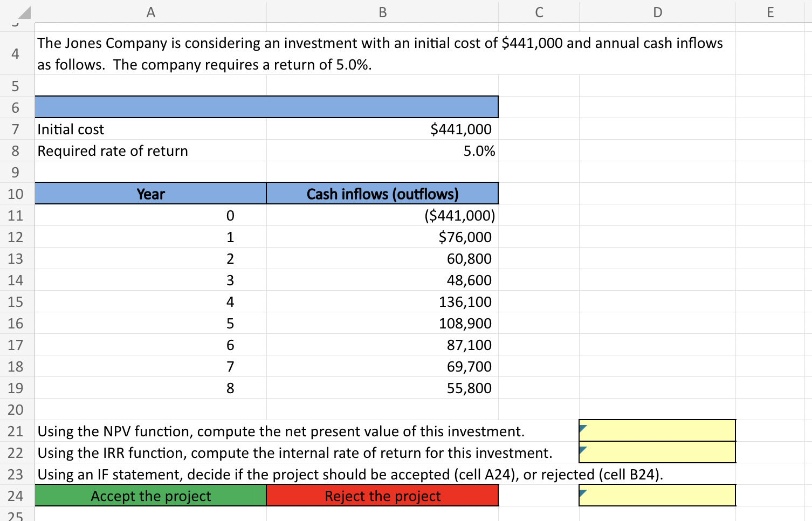Click the 'Cash inflows (outflows)' heading cell
This screenshot has width=812, height=521.
382,194
